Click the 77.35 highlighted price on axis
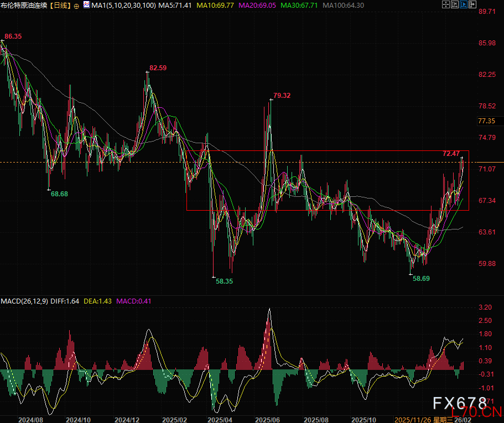The height and width of the screenshot is (423, 504). 486,121
